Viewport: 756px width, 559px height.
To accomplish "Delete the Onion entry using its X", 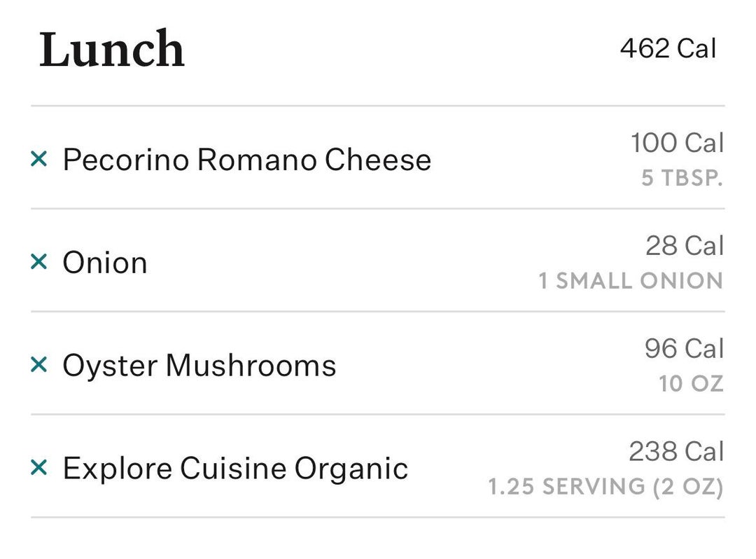I will pos(38,262).
